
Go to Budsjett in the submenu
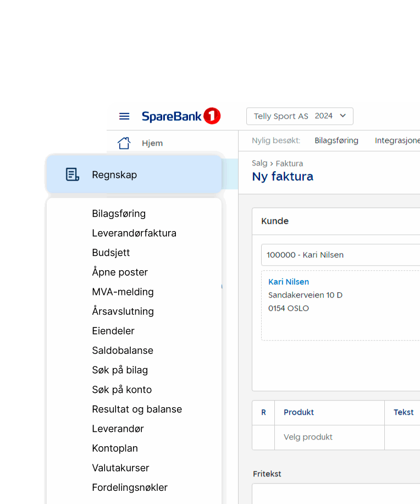(111, 253)
